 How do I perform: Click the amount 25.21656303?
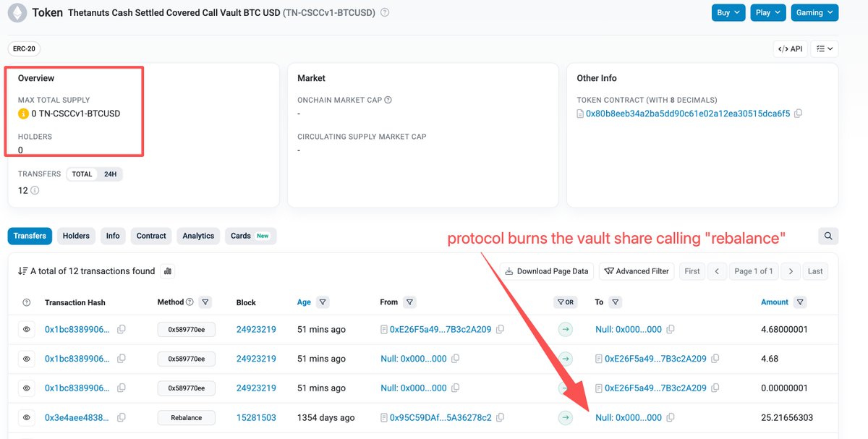[787, 417]
